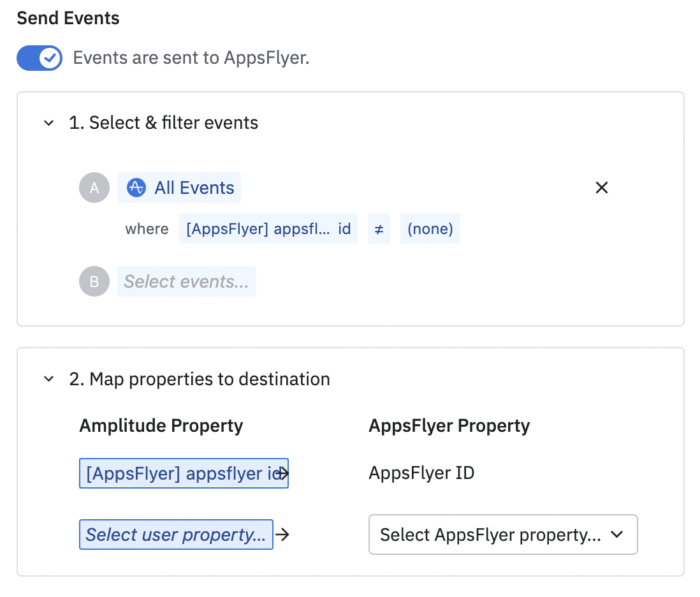700x597 pixels.
Task: Click the Amplitude logo icon beside All Events
Action: 136,188
